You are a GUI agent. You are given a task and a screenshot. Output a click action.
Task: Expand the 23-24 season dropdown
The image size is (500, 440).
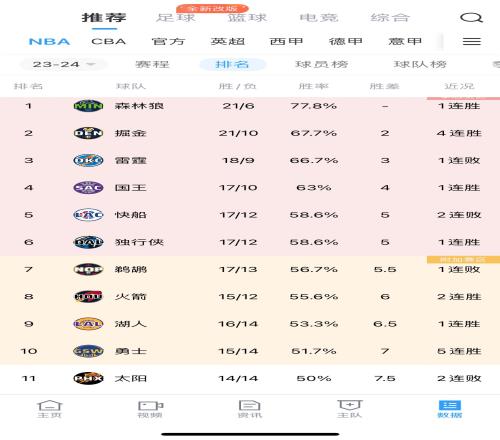pyautogui.click(x=64, y=64)
